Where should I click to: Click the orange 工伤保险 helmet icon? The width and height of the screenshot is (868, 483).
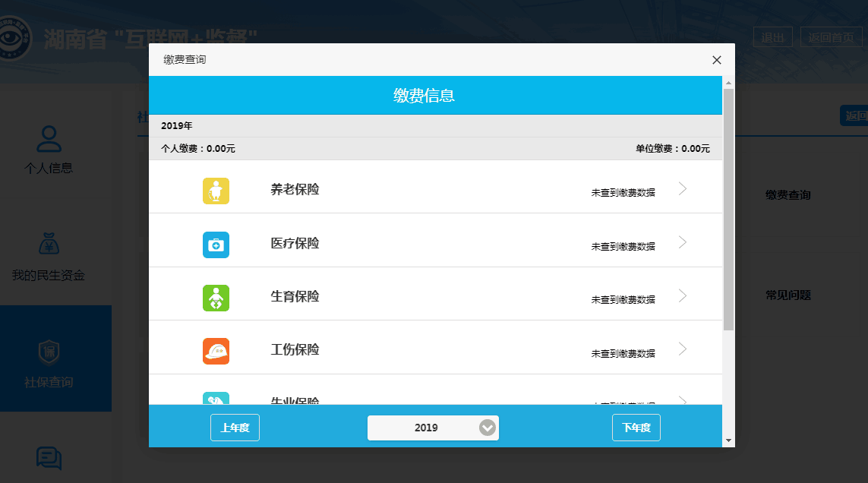(x=216, y=351)
